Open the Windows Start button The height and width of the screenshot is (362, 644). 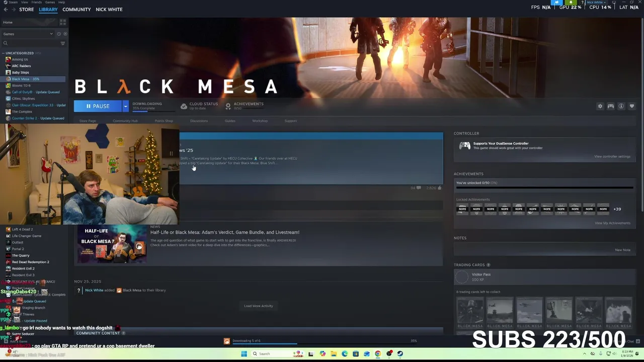point(244,354)
